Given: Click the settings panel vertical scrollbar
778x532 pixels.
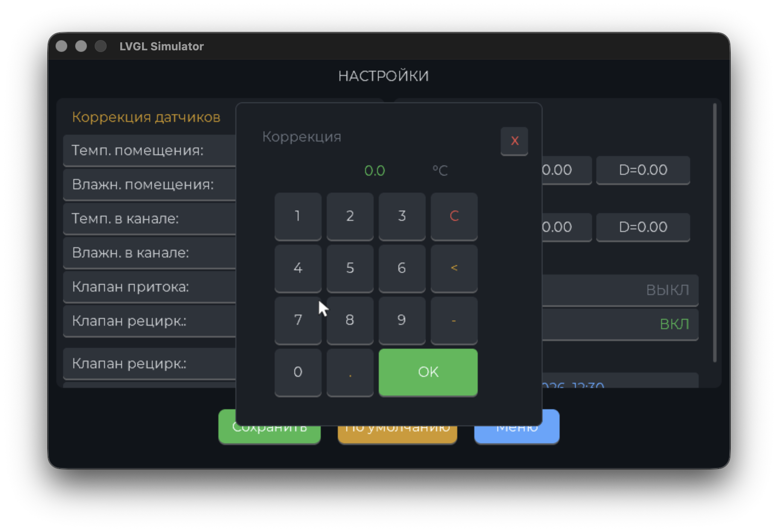Looking at the screenshot, I should tap(714, 232).
